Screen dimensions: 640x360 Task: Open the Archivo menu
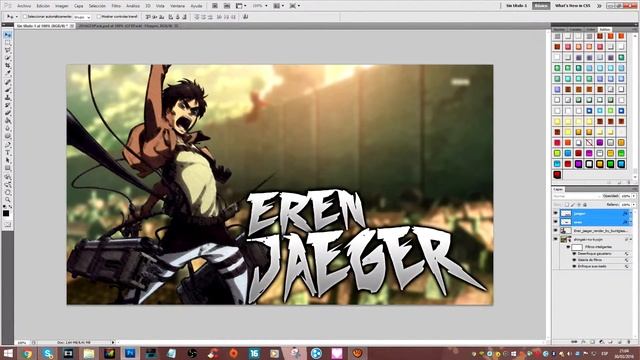click(x=24, y=6)
